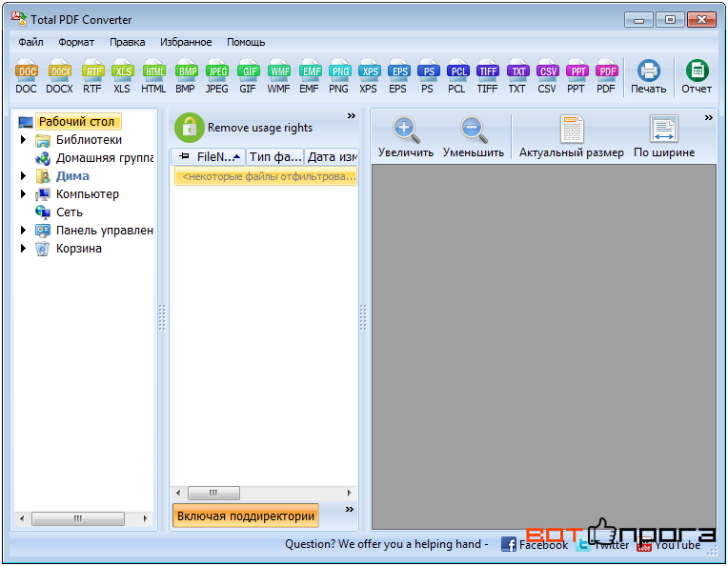Show more options beside Remove usage rights
728x566 pixels.
(x=352, y=115)
